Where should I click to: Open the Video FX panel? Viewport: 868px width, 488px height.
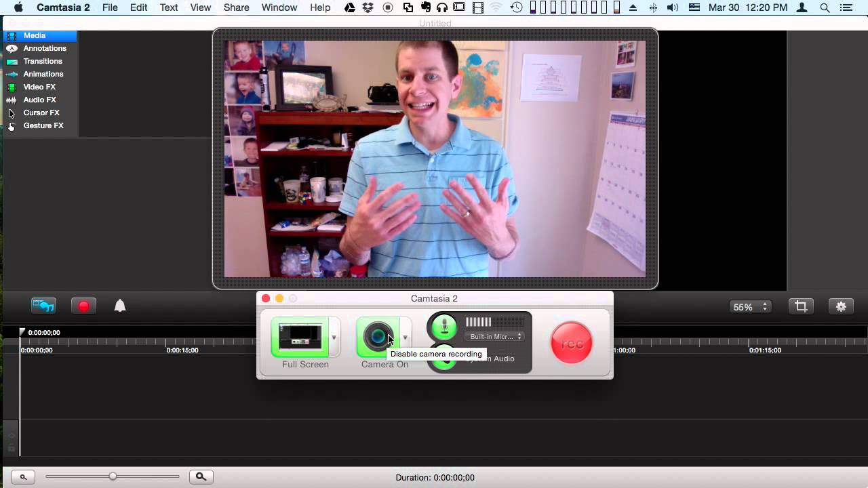pyautogui.click(x=39, y=87)
